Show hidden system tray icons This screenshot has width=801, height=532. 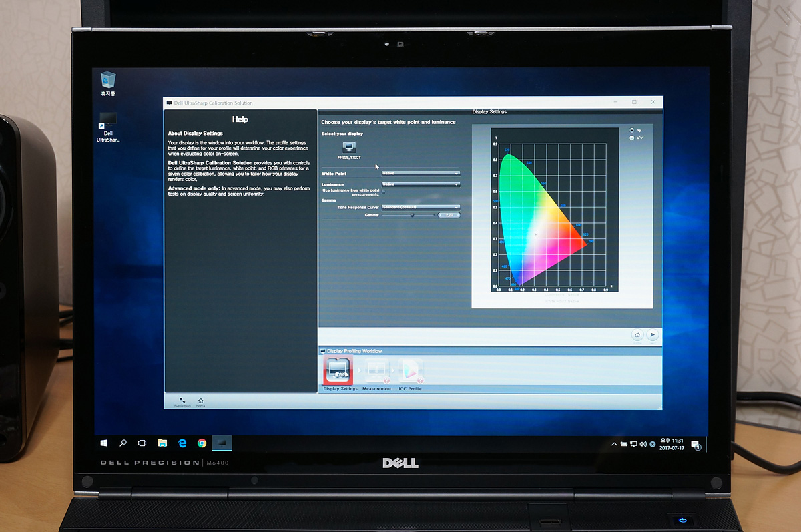tap(614, 444)
